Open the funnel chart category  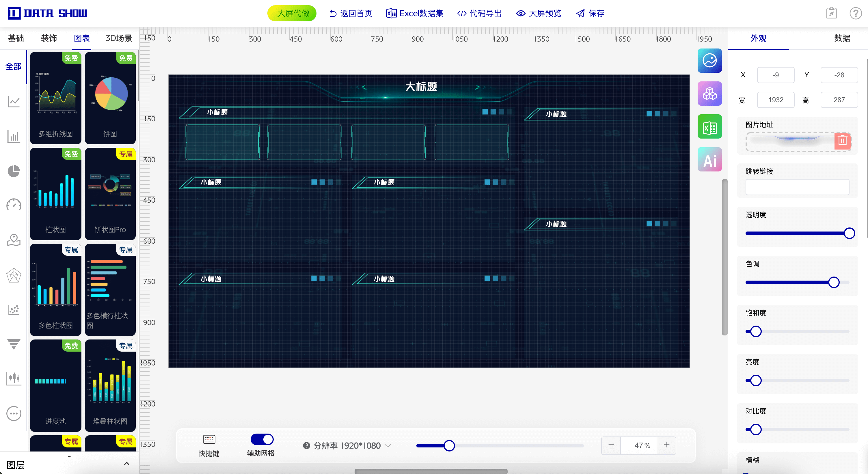coord(14,344)
